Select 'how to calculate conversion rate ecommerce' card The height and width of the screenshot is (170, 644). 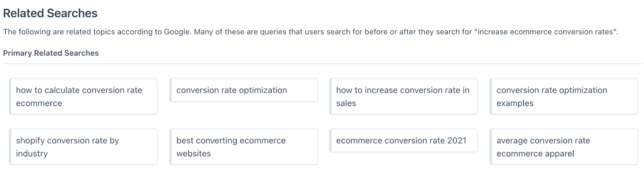(83, 96)
